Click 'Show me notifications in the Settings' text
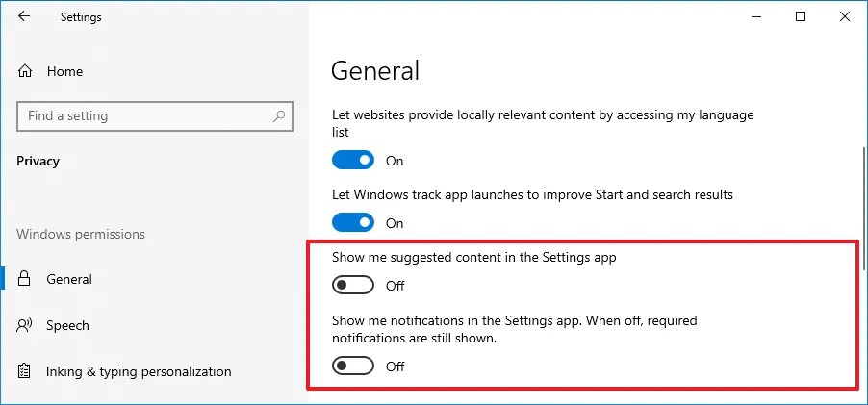Image resolution: width=868 pixels, height=405 pixels. [x=514, y=329]
